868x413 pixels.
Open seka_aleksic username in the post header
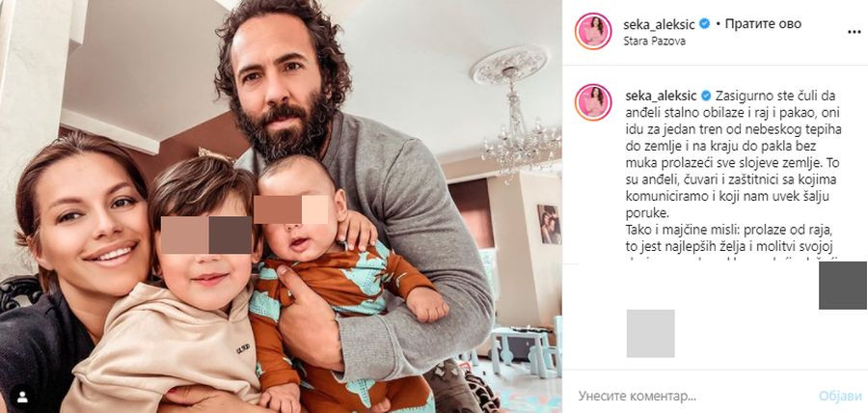(x=660, y=24)
